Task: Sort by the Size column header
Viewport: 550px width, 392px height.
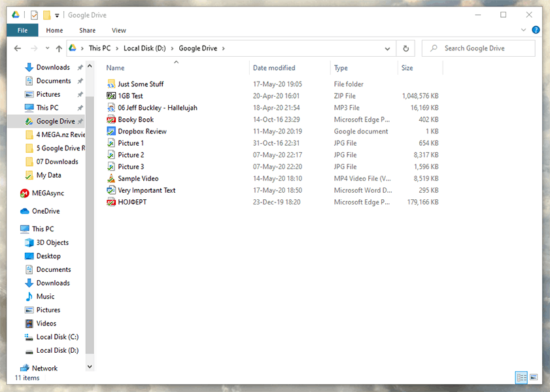Action: point(407,68)
